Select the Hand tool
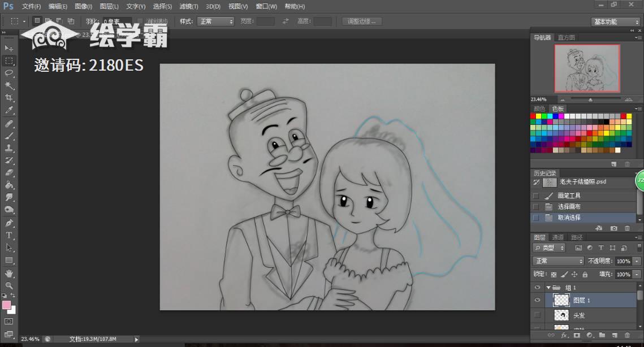This screenshot has width=644, height=347. tap(9, 274)
